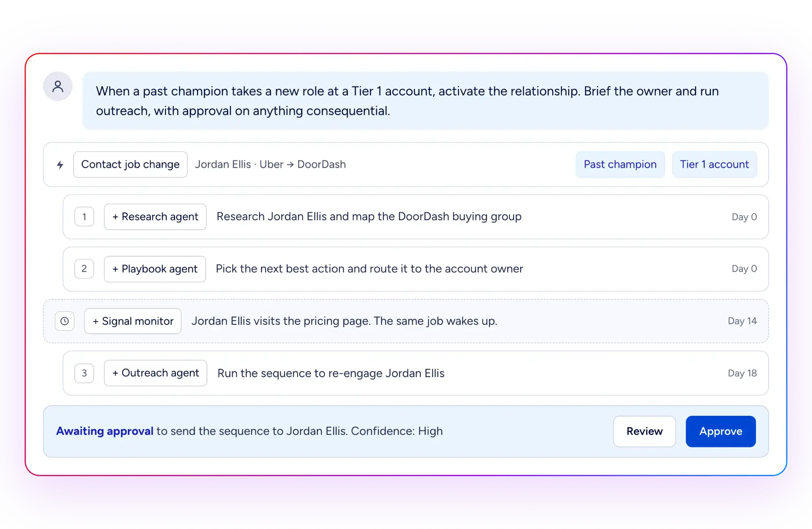Select step number 3 badge

click(x=84, y=373)
